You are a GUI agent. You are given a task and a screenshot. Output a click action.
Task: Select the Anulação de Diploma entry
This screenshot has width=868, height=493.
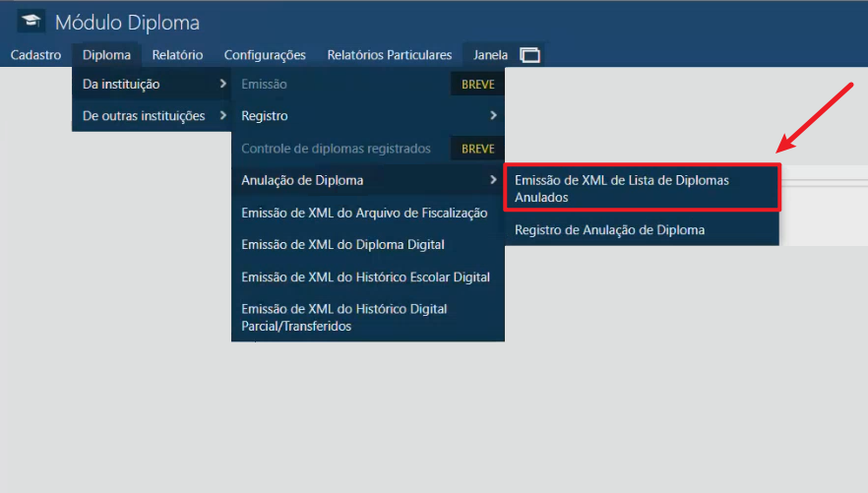[302, 180]
